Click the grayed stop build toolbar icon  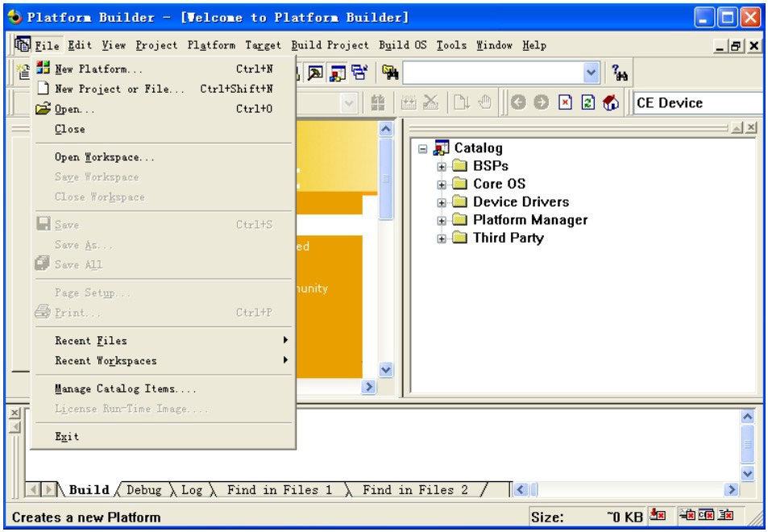[430, 102]
